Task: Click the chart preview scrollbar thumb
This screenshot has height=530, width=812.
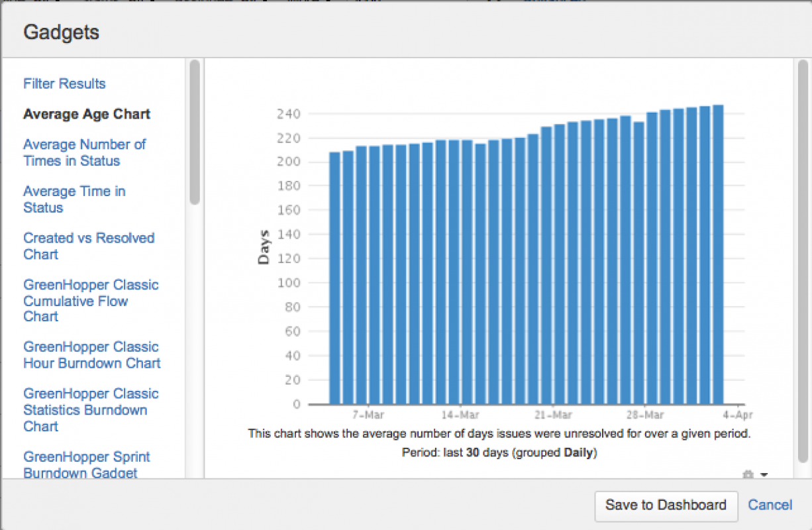Action: pos(803,258)
